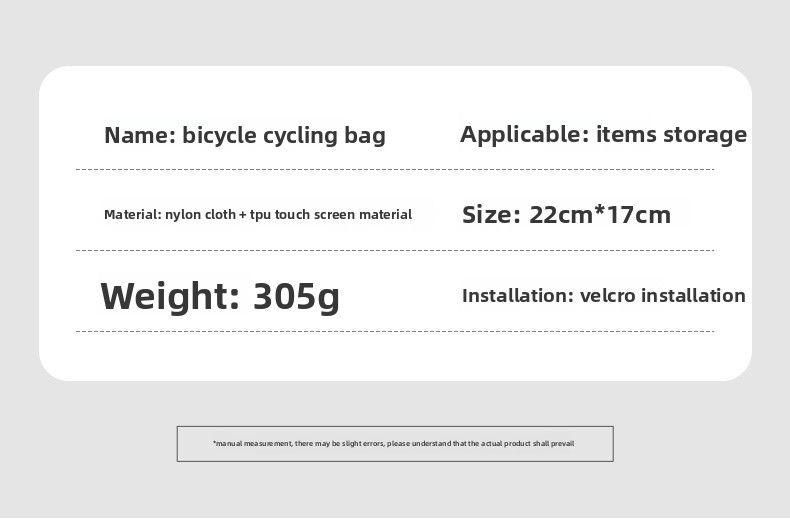Click the dashed divider below the Name row
The width and height of the screenshot is (790, 525).
click(x=395, y=170)
